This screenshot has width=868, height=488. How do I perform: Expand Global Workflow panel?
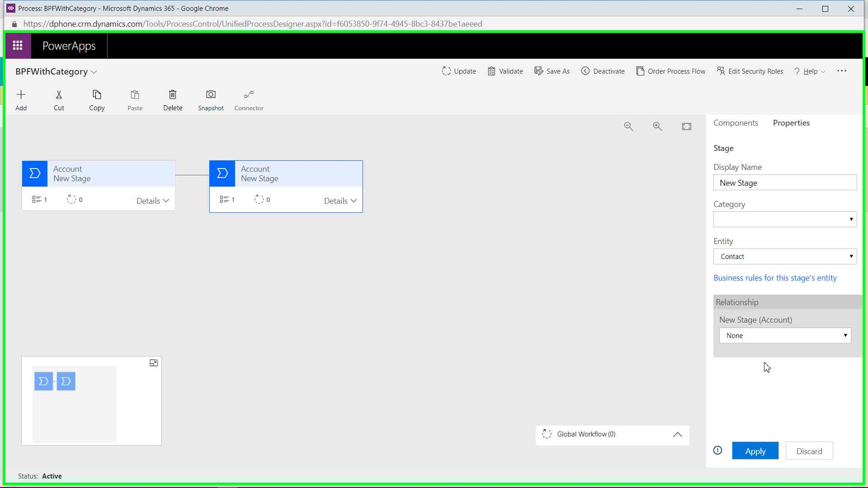tap(677, 435)
